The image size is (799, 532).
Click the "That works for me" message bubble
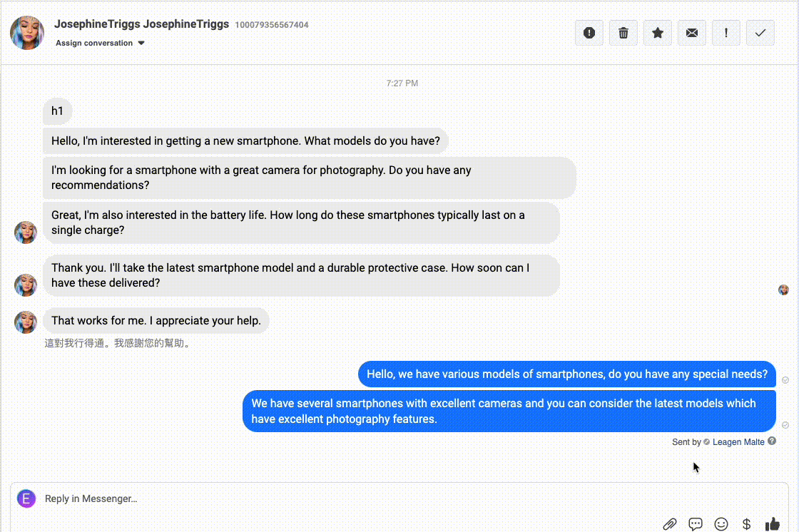(156, 321)
